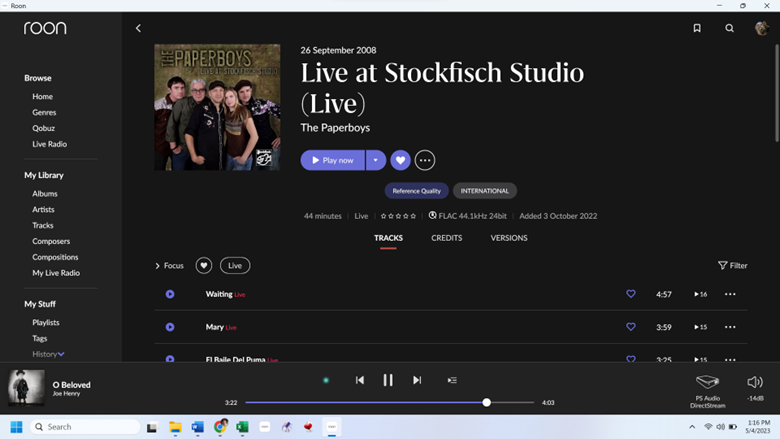Skip to previous track
Screen dimensions: 780x439
(360, 380)
